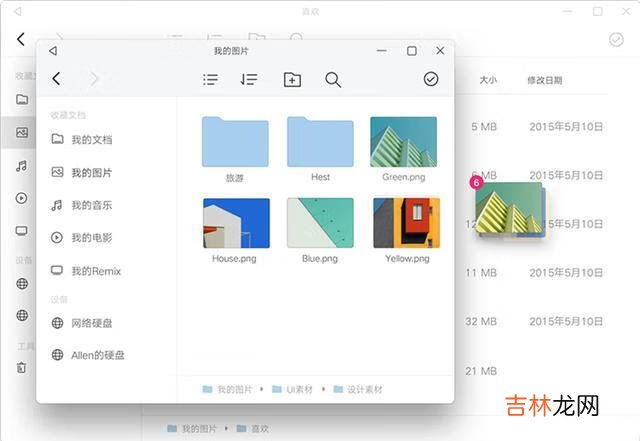Select Allen的硬盘 drive
This screenshot has width=640, height=441.
[97, 355]
